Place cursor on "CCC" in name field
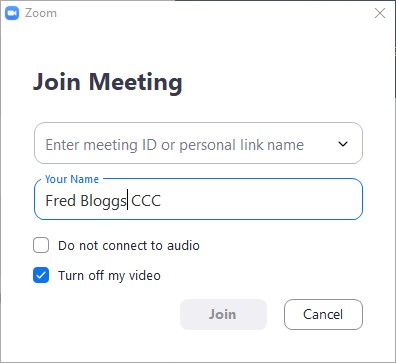The image size is (396, 363). [146, 201]
